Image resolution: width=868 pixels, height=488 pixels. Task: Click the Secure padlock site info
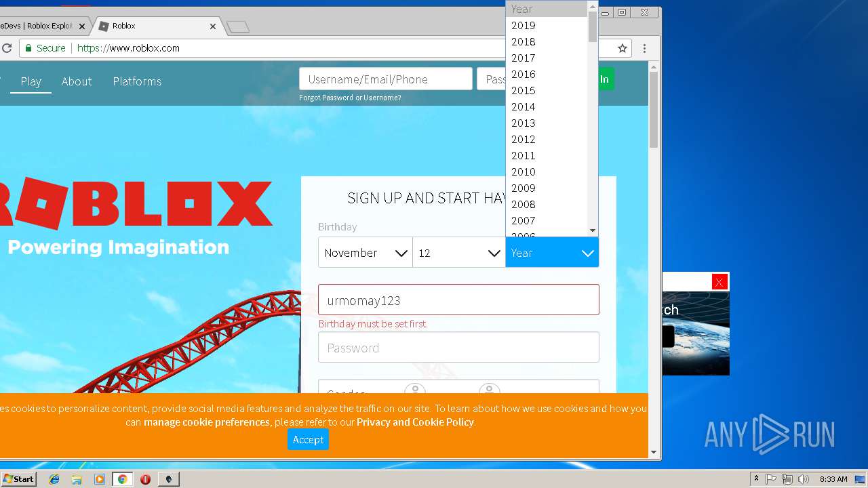(45, 48)
